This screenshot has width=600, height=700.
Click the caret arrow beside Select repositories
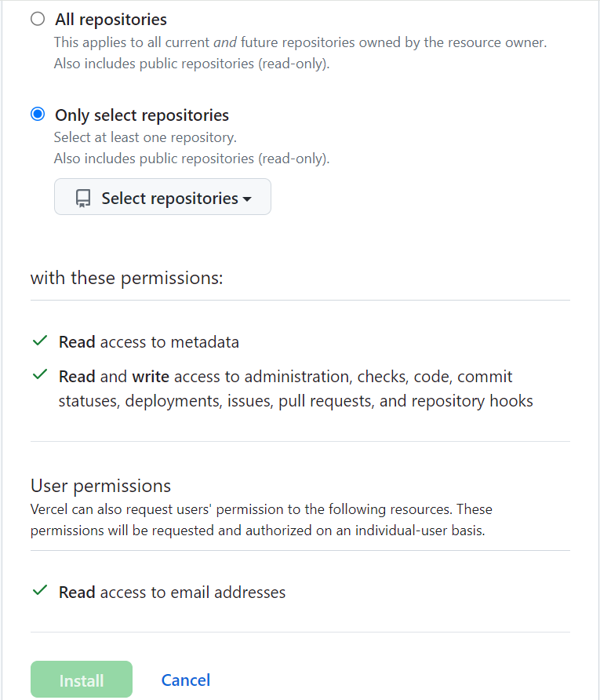(x=247, y=199)
